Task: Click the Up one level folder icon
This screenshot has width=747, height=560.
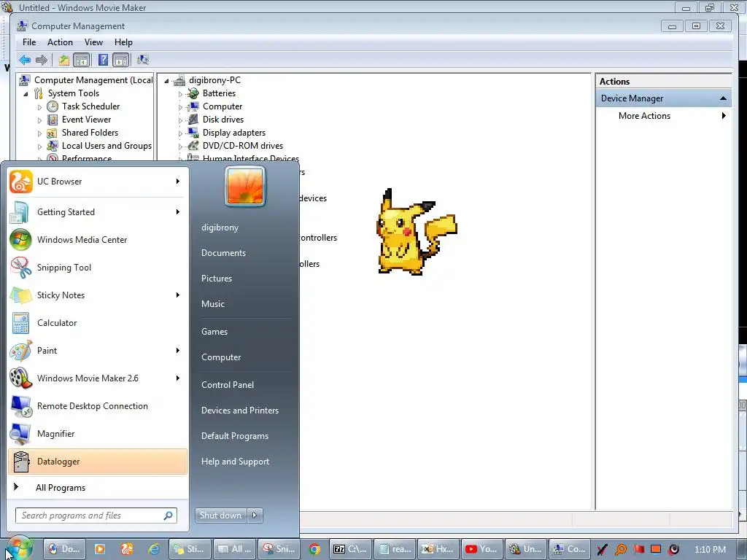Action: (x=64, y=60)
